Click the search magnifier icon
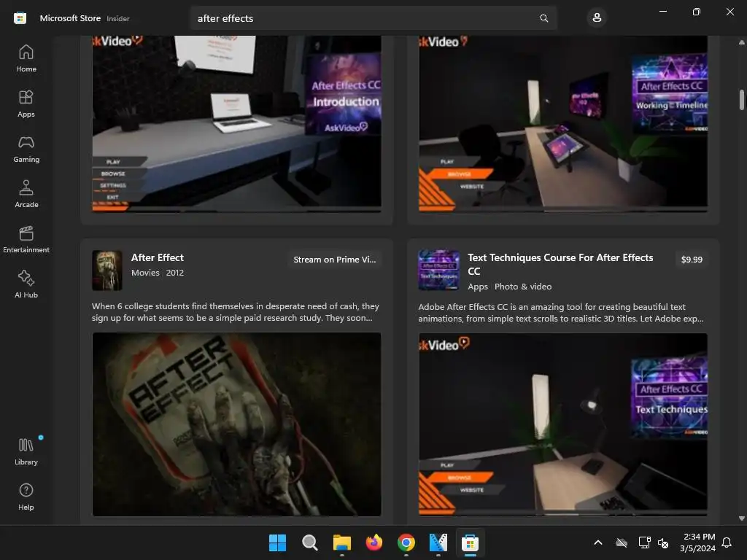The image size is (747, 560). [x=543, y=18]
